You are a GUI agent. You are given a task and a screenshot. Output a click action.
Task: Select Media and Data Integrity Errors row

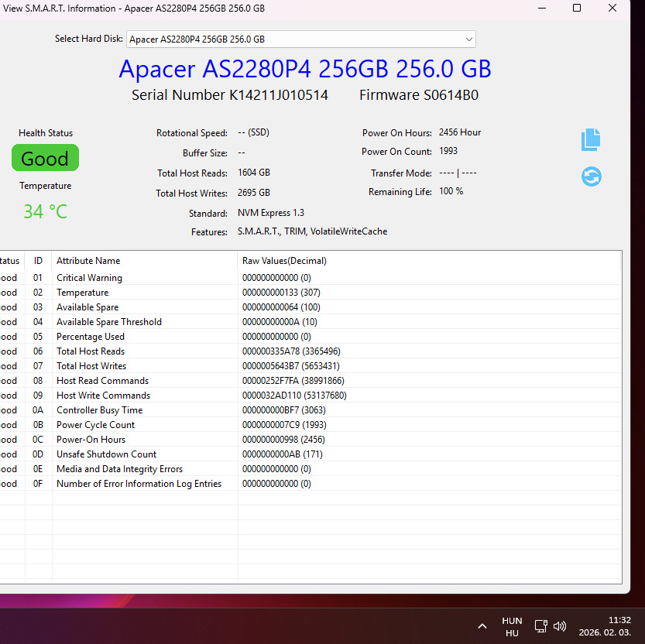click(x=310, y=469)
